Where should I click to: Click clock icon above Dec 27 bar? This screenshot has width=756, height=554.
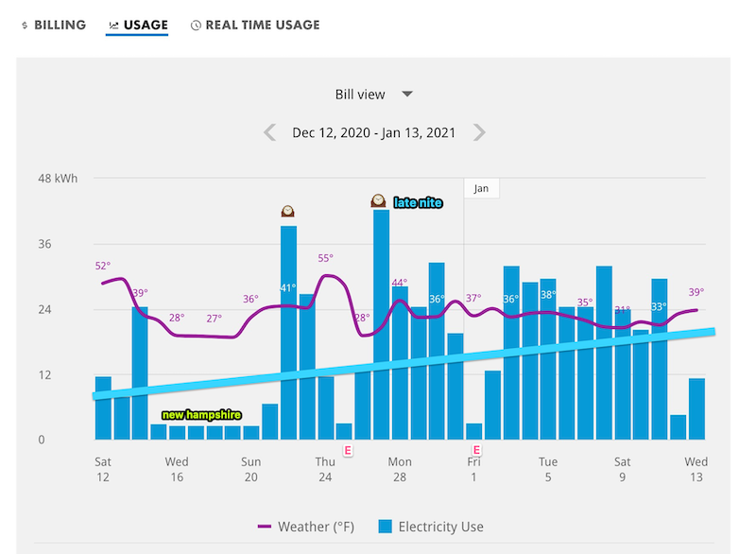click(378, 200)
